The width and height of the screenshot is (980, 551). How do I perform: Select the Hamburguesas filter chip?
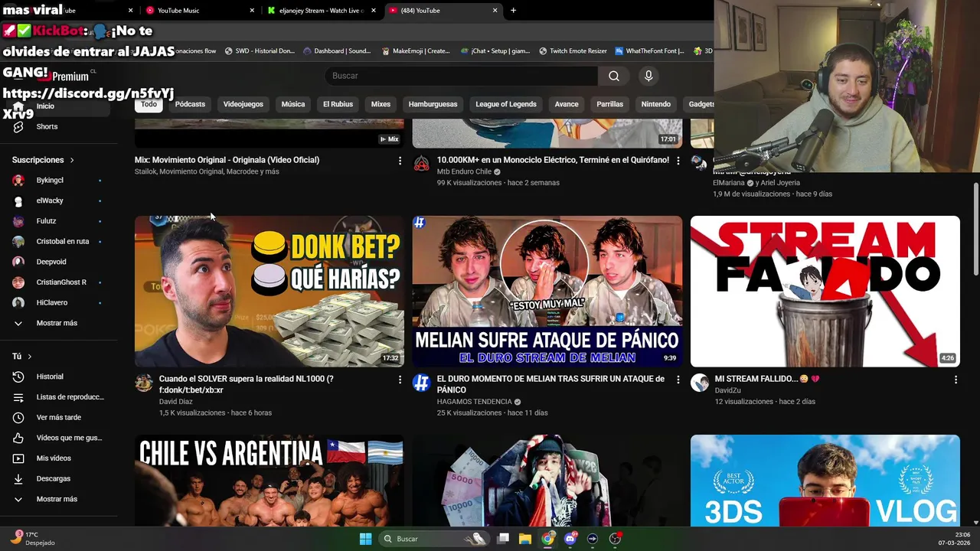(433, 104)
